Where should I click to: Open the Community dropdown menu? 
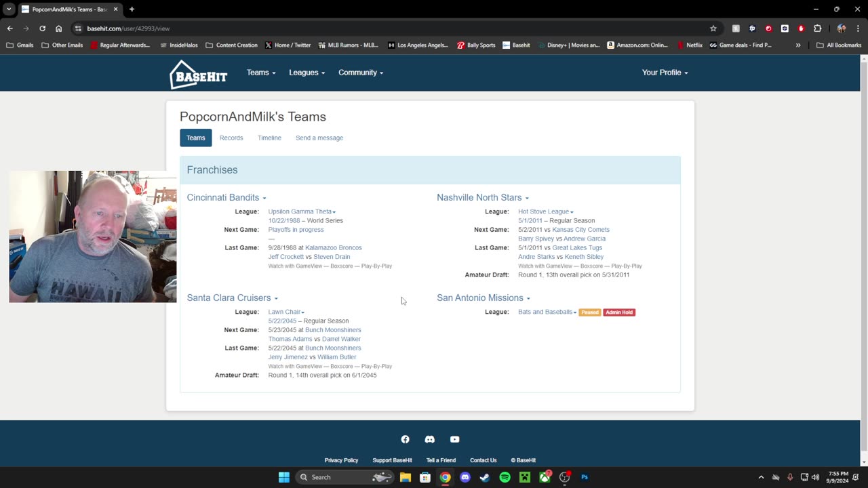pyautogui.click(x=361, y=73)
